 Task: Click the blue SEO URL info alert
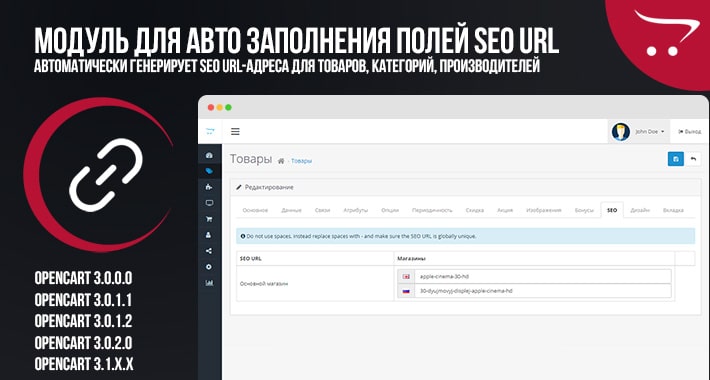pos(465,236)
